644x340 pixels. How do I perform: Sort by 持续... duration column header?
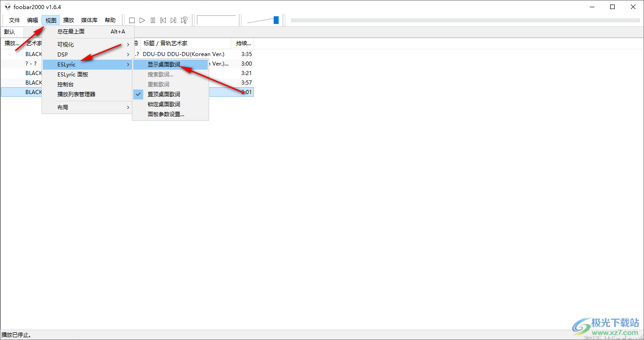243,43
